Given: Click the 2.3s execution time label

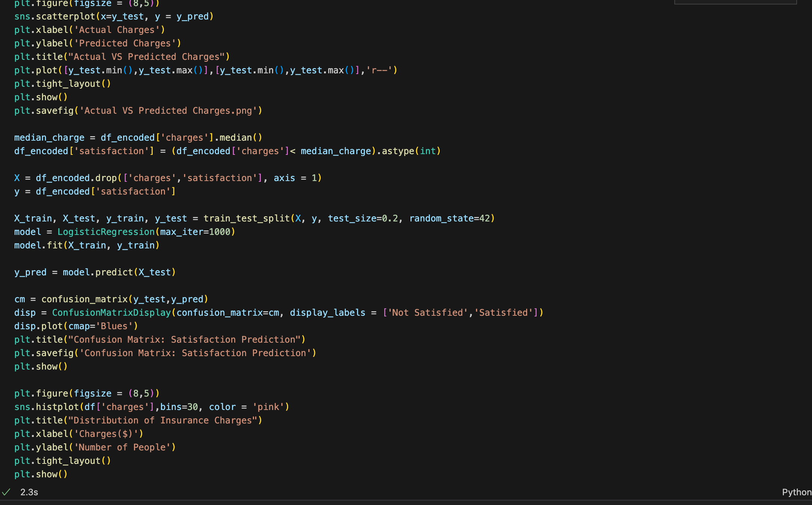Looking at the screenshot, I should point(29,492).
